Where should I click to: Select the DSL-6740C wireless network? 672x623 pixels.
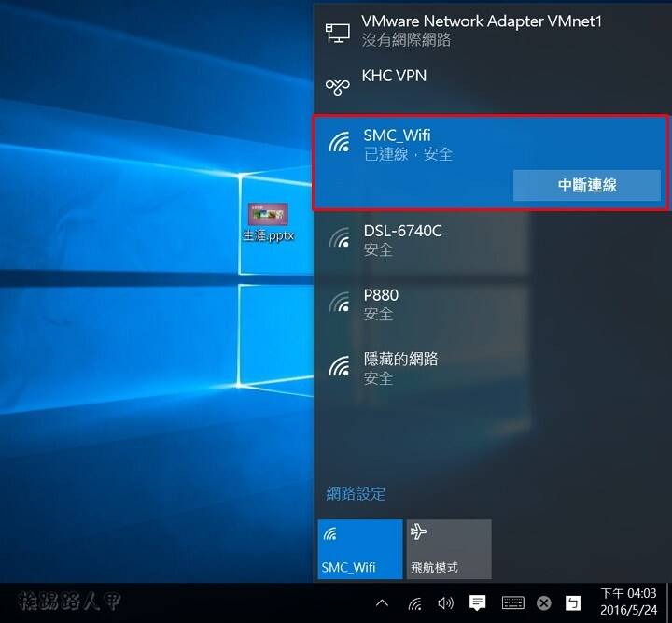point(492,240)
